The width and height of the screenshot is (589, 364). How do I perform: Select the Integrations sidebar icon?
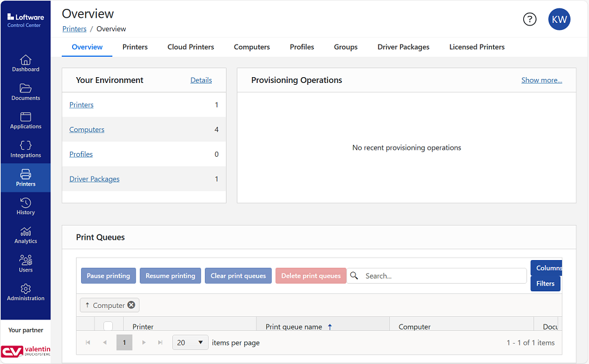point(26,149)
